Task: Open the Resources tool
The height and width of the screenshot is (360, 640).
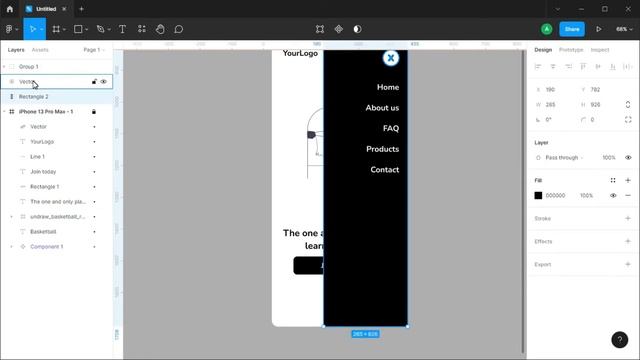Action: point(142,29)
